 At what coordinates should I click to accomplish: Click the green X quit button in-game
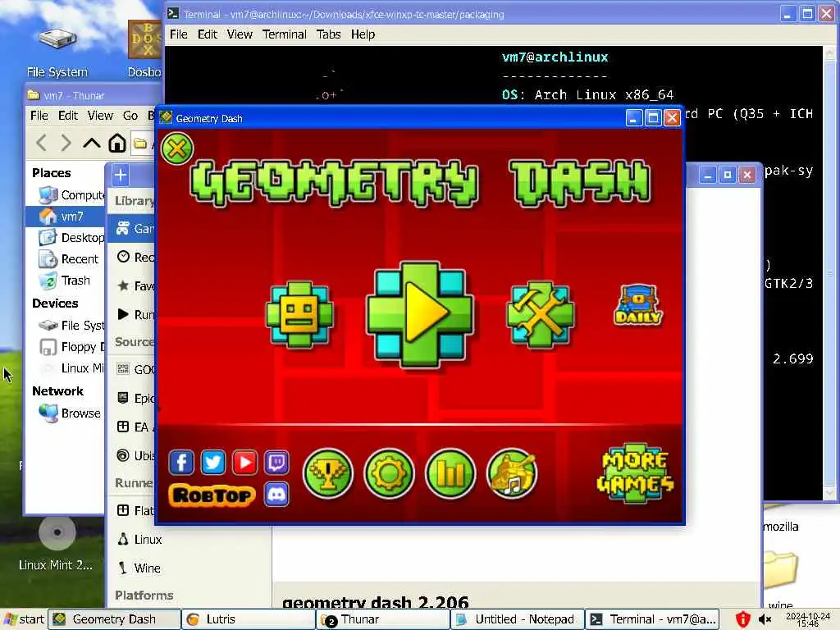point(177,148)
